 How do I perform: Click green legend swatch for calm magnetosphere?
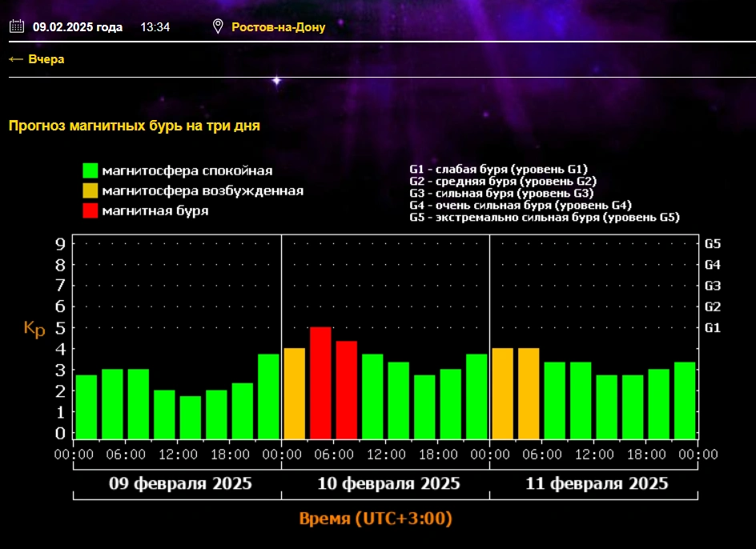click(x=90, y=170)
